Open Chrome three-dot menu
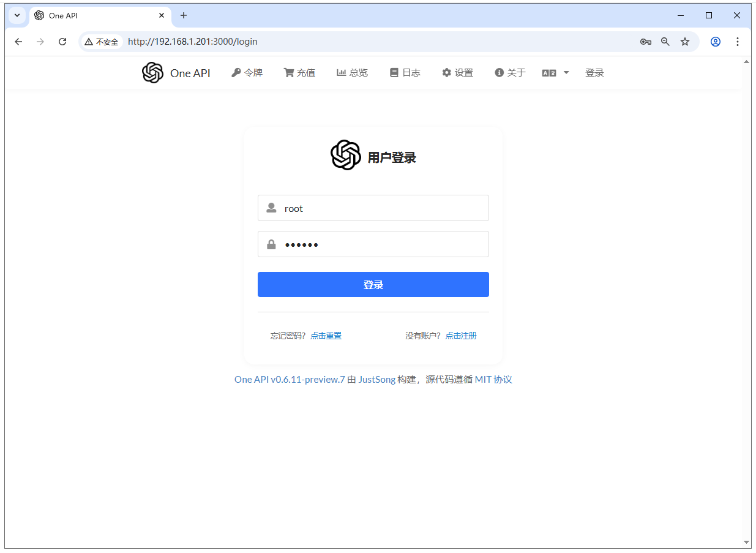Image resolution: width=756 pixels, height=553 pixels. pos(738,42)
